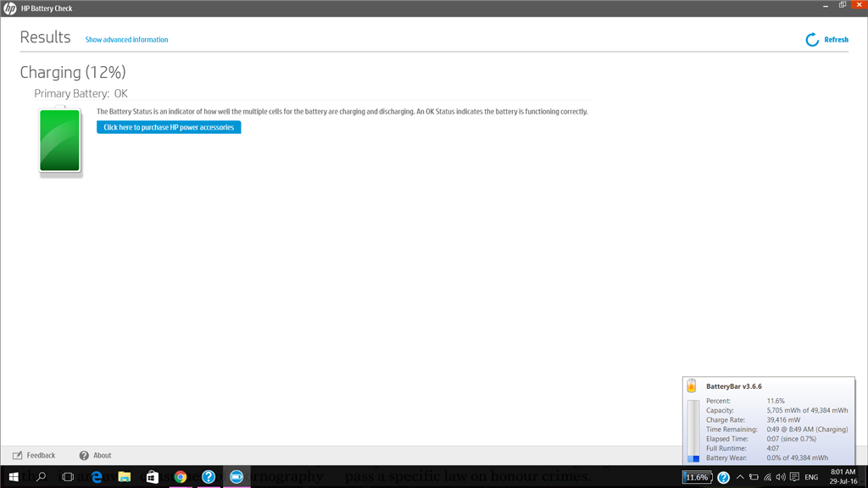The height and width of the screenshot is (488, 868).
Task: Open the About link
Action: [102, 455]
